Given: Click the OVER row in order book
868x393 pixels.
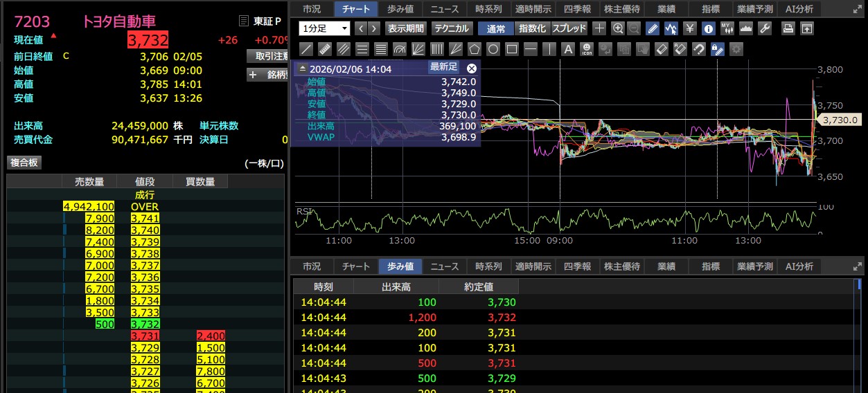Looking at the screenshot, I should (x=145, y=206).
